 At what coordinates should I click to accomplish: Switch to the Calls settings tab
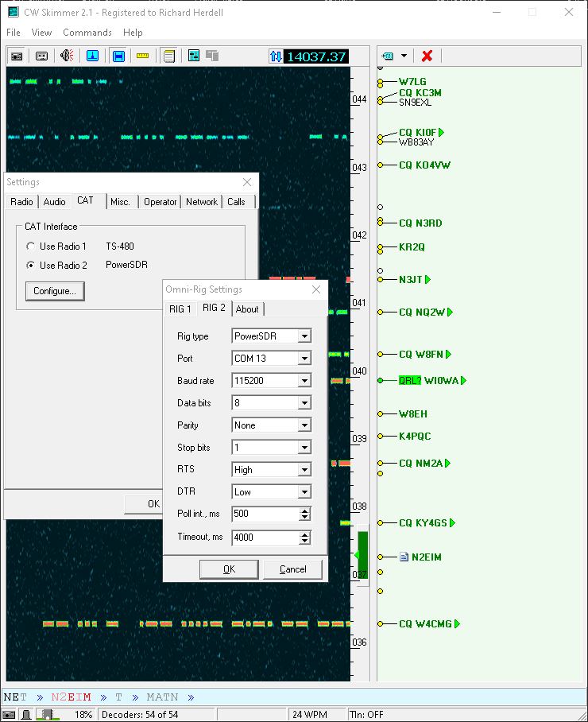(237, 202)
